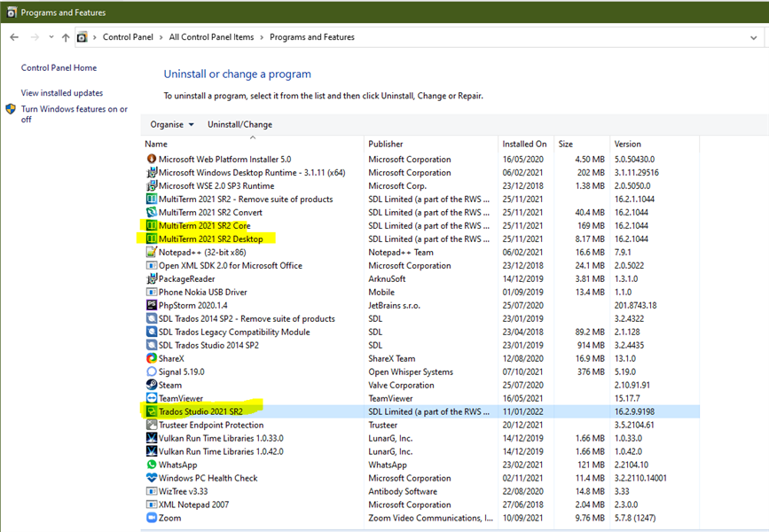
Task: Open the Organise dropdown menu
Action: click(x=172, y=124)
